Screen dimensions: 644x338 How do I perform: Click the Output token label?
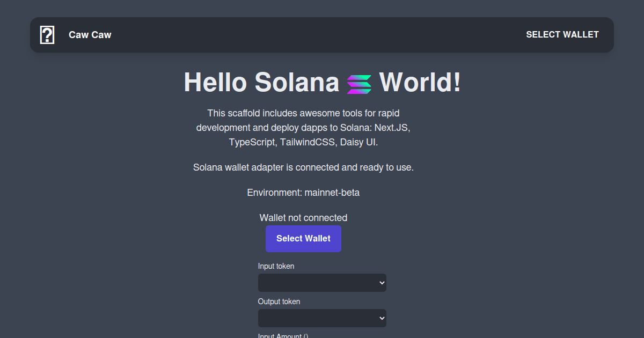[279, 302]
